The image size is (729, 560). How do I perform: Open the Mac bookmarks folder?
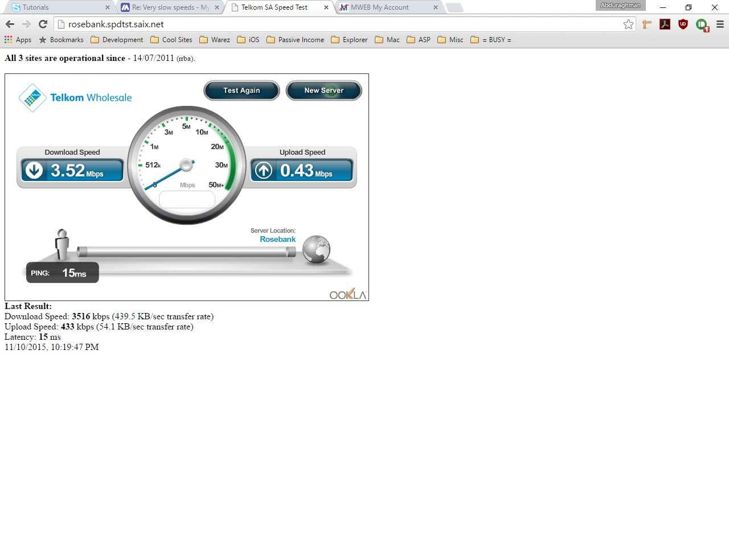[387, 40]
